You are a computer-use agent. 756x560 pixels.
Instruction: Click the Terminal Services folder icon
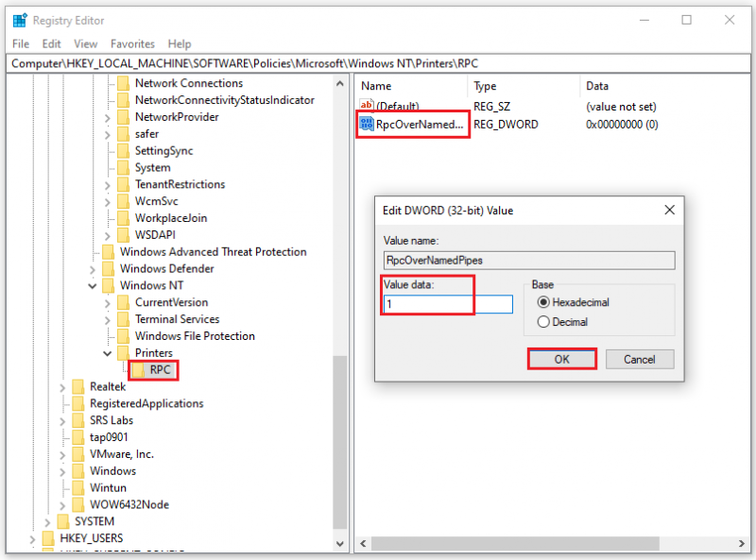123,319
